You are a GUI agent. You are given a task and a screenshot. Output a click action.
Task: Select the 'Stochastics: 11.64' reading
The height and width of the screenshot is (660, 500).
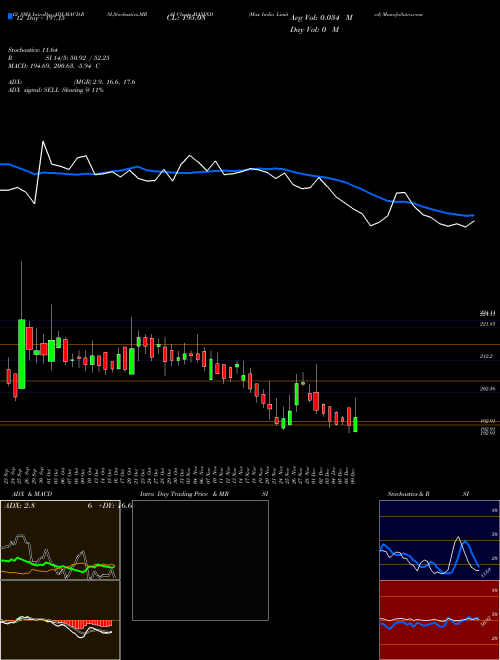tap(32, 50)
